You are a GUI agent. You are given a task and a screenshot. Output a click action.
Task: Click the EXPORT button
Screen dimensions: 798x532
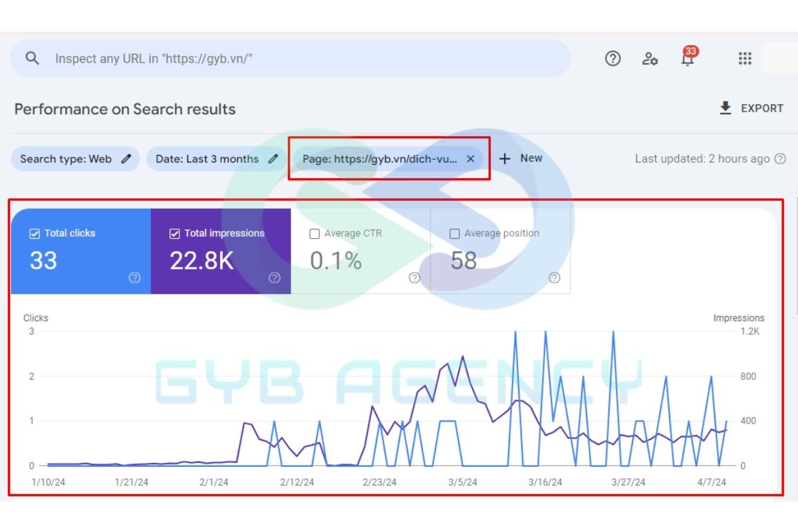(x=751, y=108)
